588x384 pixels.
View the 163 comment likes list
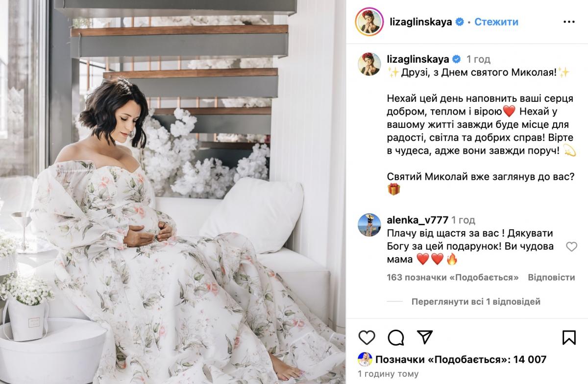(453, 277)
